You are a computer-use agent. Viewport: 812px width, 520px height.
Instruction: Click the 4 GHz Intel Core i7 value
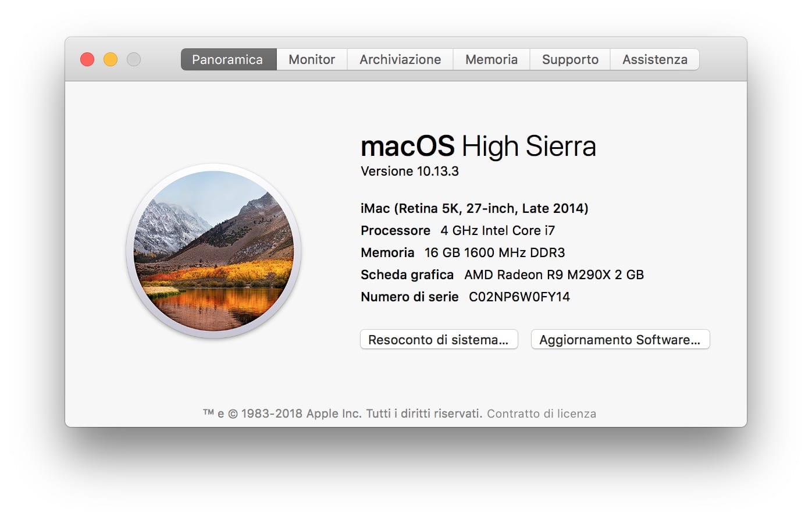coord(498,230)
